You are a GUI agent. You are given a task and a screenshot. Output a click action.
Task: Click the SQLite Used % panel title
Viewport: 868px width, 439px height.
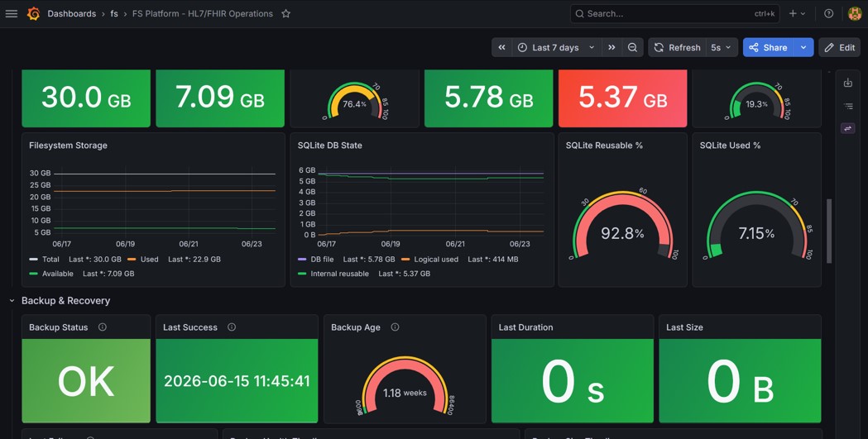pos(730,146)
